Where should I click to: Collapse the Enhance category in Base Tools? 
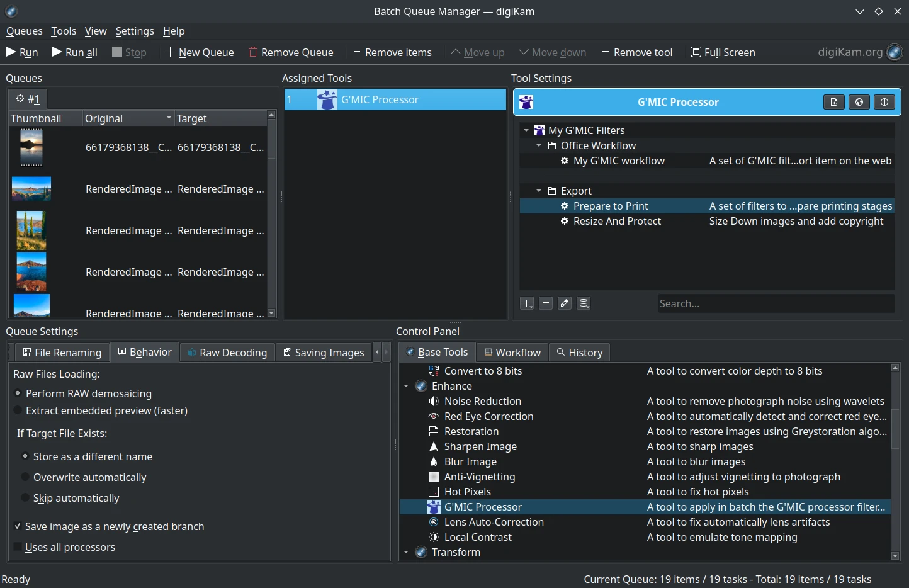pyautogui.click(x=406, y=386)
